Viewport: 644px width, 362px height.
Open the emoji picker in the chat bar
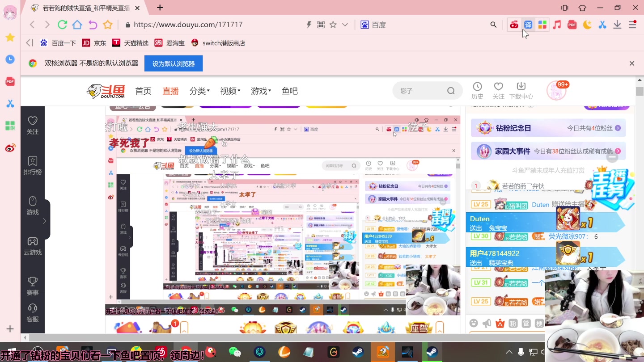(x=473, y=323)
